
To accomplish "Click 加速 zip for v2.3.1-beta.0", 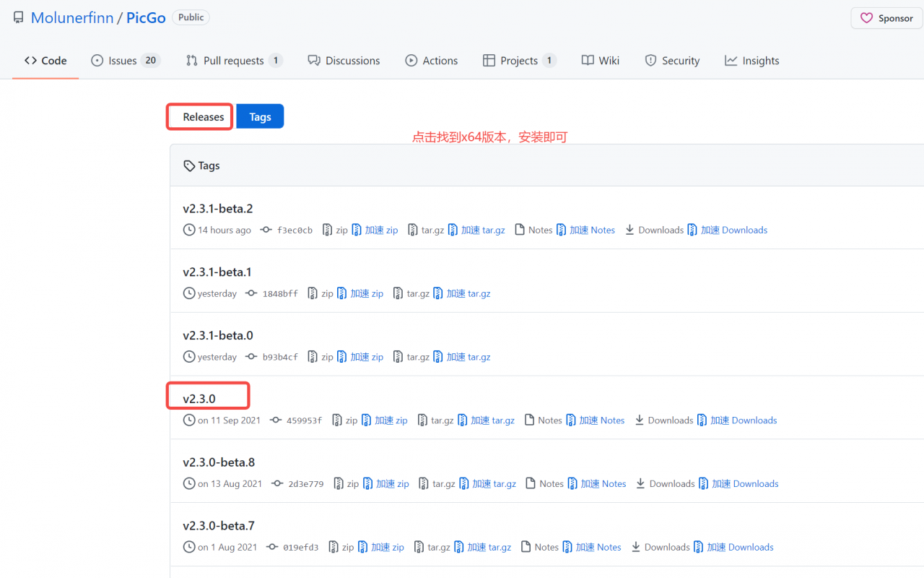I will [x=360, y=357].
